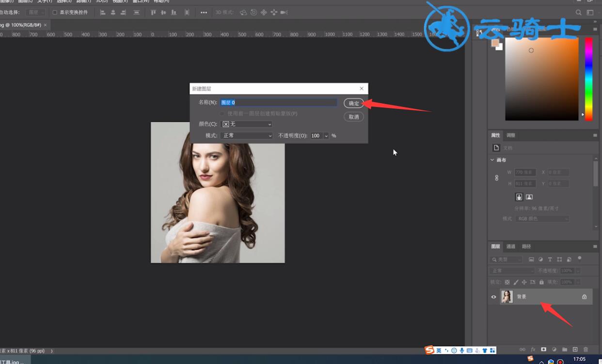Open the Properties panel flyout menu

[595, 135]
